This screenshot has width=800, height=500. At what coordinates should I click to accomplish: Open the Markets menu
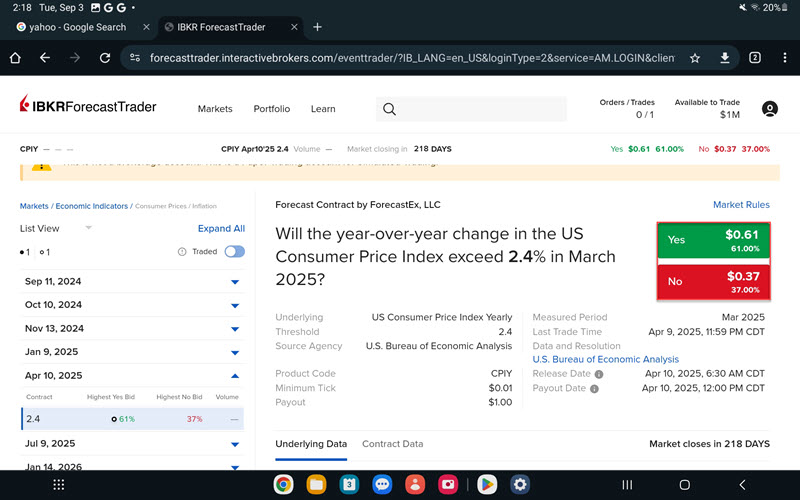coord(215,109)
